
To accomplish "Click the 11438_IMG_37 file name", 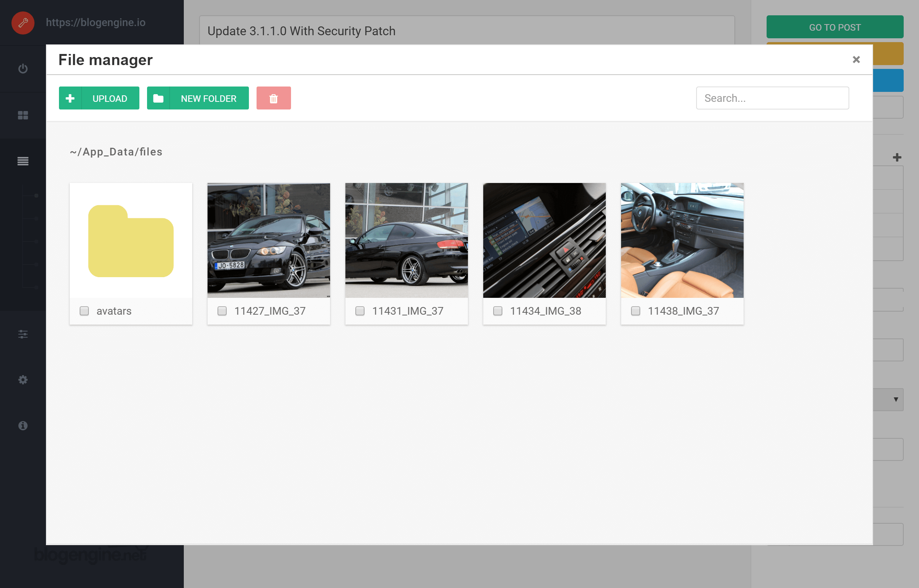I will [684, 311].
